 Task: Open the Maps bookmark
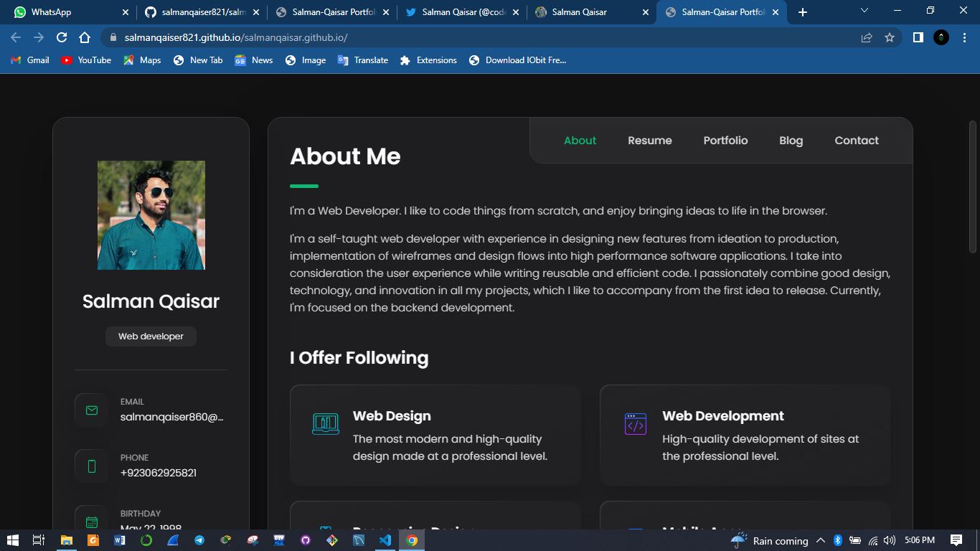pos(142,60)
